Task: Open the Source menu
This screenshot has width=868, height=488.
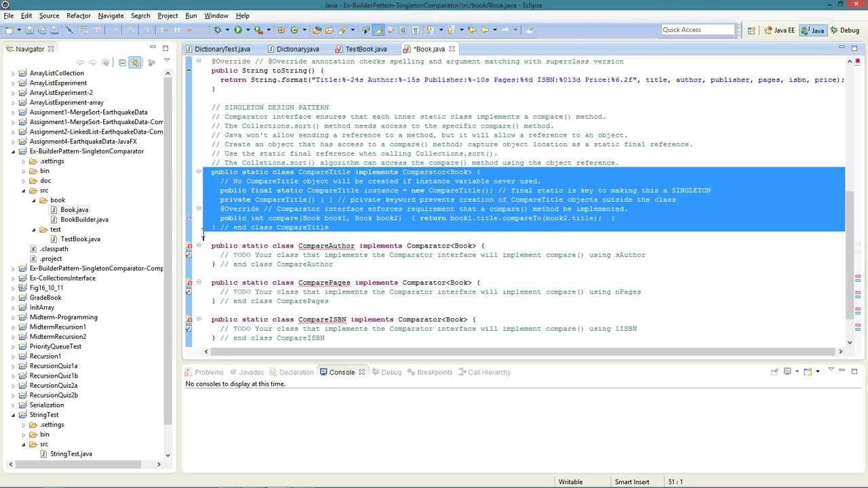Action: [x=49, y=15]
